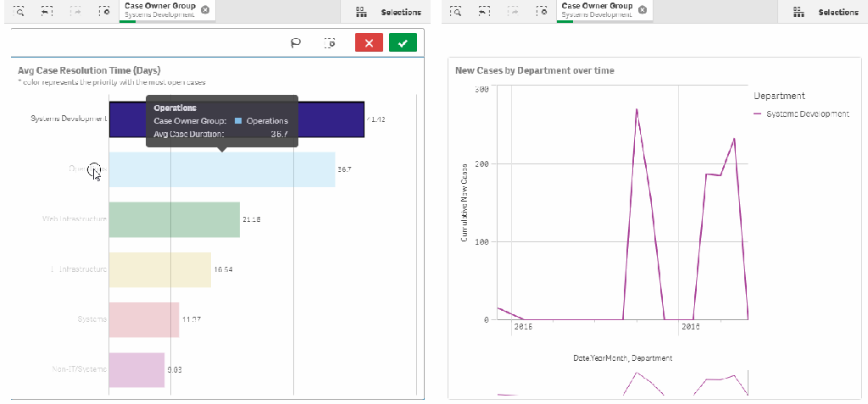Click the IT Infrastructure axis label
Screen dimensions: 868x404
click(x=79, y=269)
